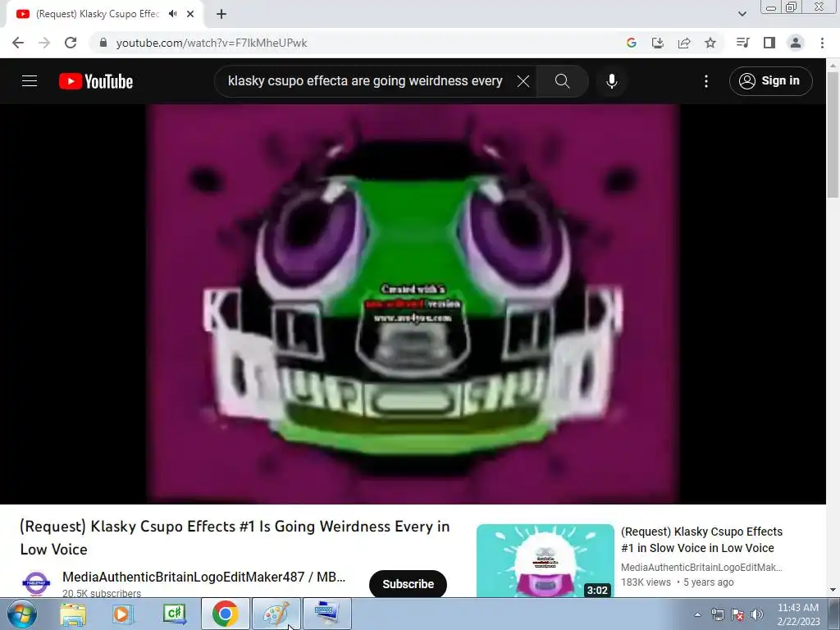
Task: Open suggested video Klasky Csupo Effects #1 in Slow Voice
Action: point(702,540)
